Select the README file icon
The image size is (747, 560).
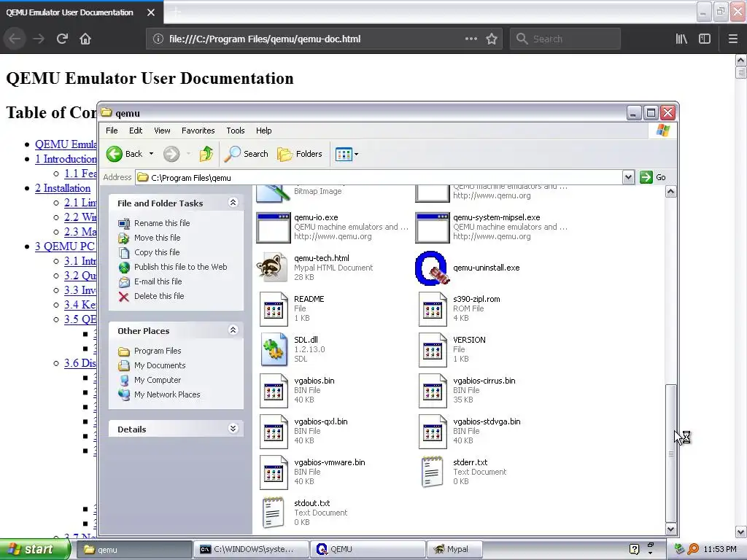[274, 309]
